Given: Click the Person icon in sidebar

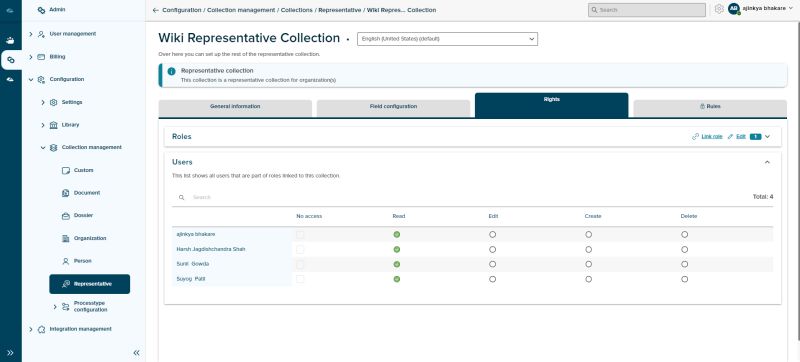Looking at the screenshot, I should tap(65, 261).
